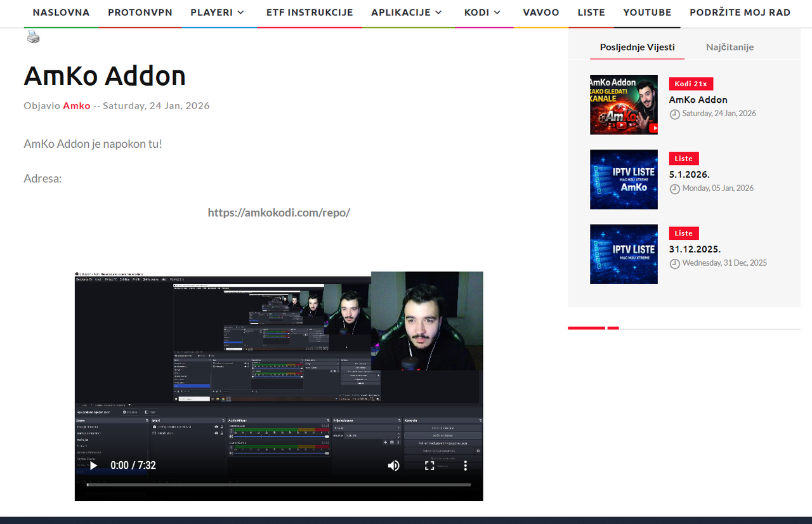This screenshot has height=524, width=812.
Task: Click the Wednesday, 31 Dec, 2025 date
Action: coord(724,263)
